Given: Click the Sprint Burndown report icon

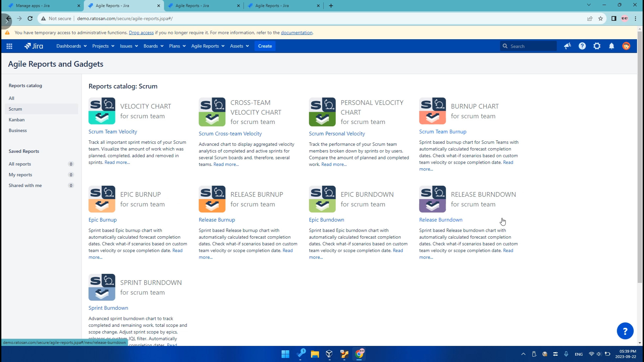Looking at the screenshot, I should [x=102, y=287].
